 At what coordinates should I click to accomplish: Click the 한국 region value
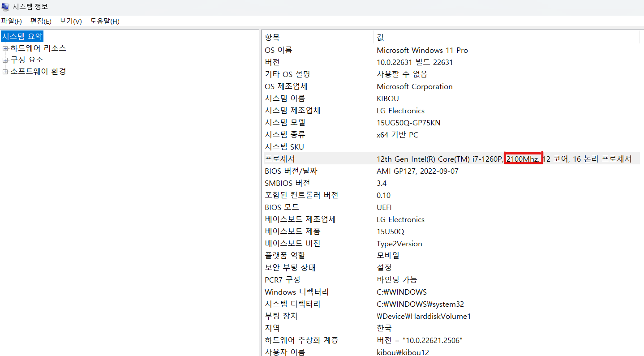(384, 328)
